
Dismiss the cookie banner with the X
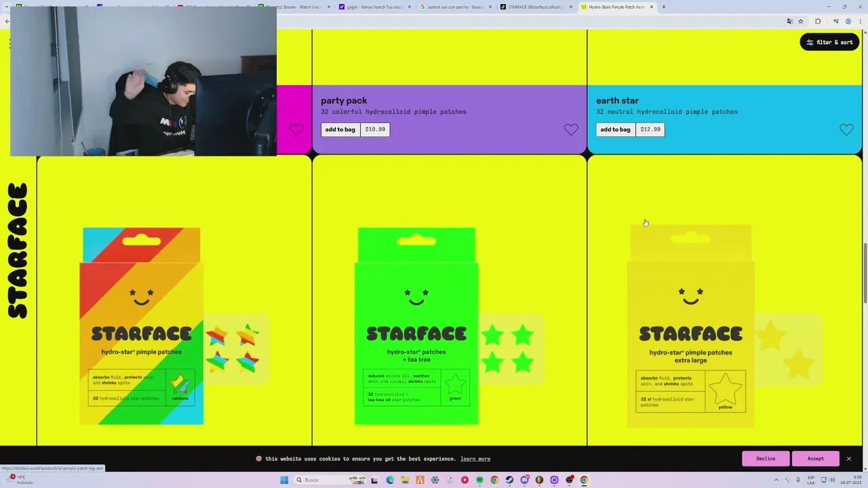coord(848,459)
